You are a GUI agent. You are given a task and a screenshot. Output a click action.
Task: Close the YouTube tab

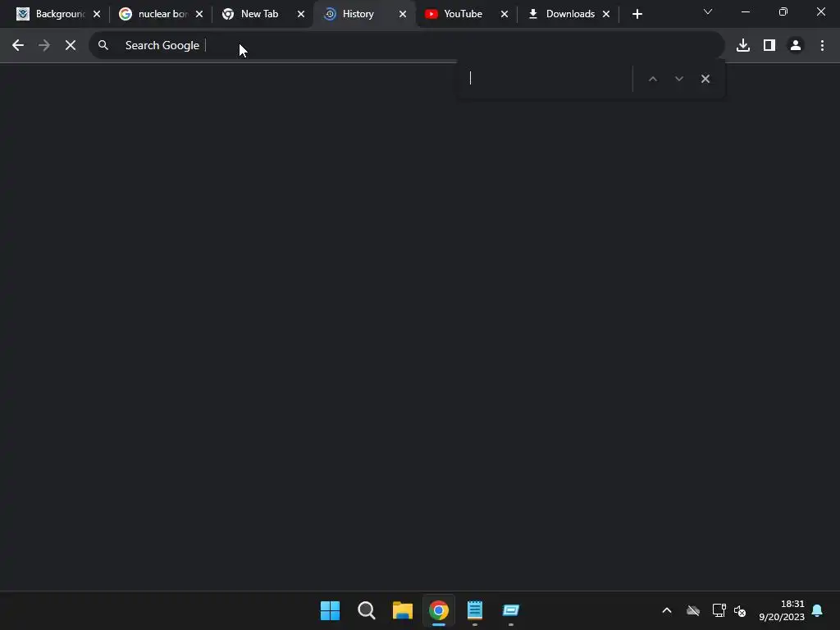click(504, 14)
